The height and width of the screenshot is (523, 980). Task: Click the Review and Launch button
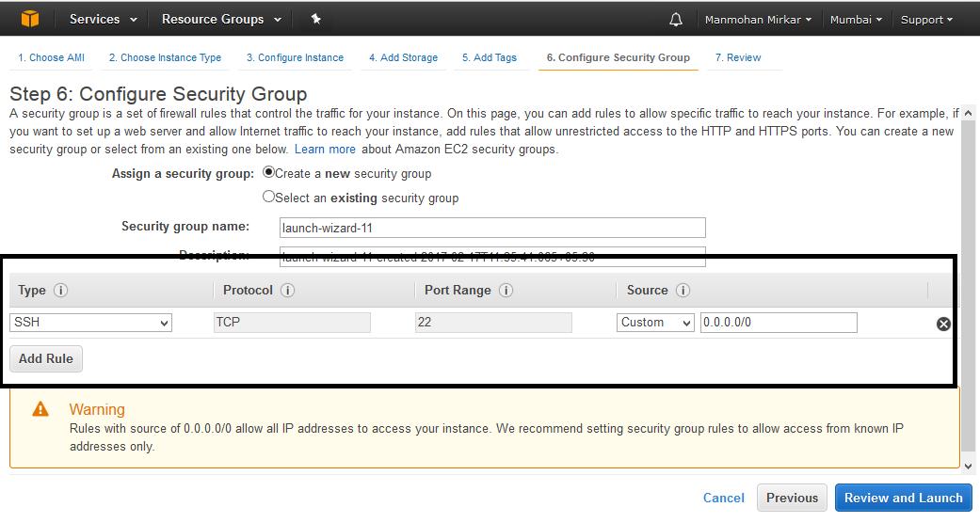point(903,498)
